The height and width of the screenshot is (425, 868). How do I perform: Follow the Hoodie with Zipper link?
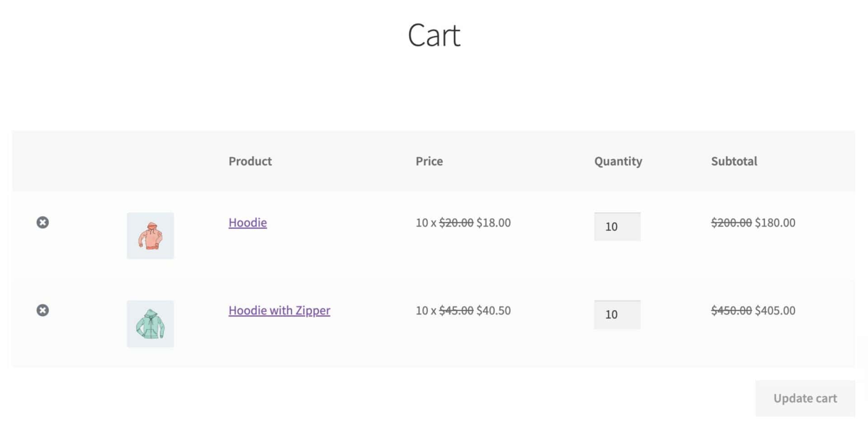279,310
